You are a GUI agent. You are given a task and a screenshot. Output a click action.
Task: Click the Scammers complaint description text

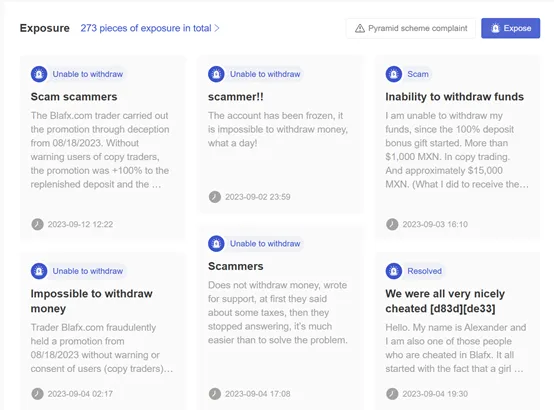278,312
